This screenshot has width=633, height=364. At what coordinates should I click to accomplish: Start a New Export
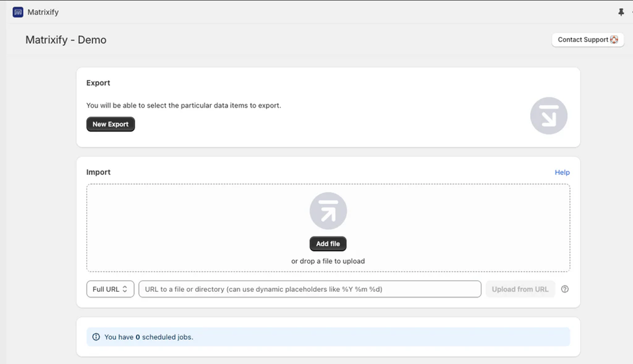coord(110,124)
